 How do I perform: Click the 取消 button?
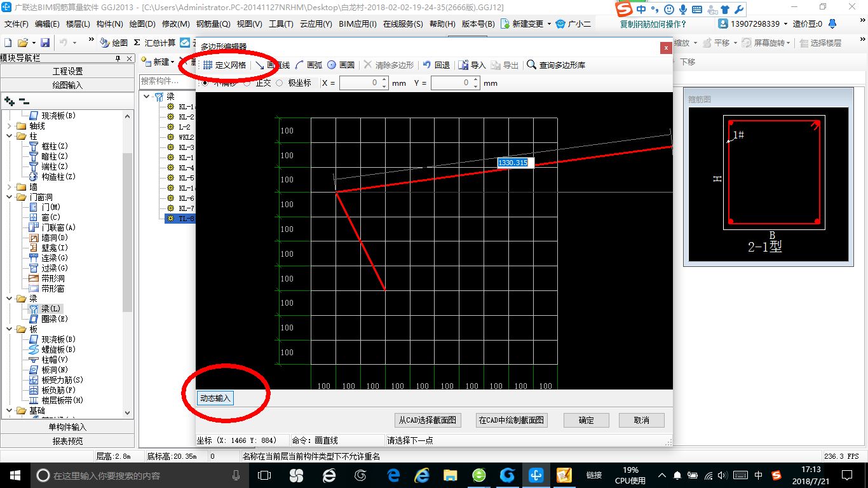click(x=642, y=420)
